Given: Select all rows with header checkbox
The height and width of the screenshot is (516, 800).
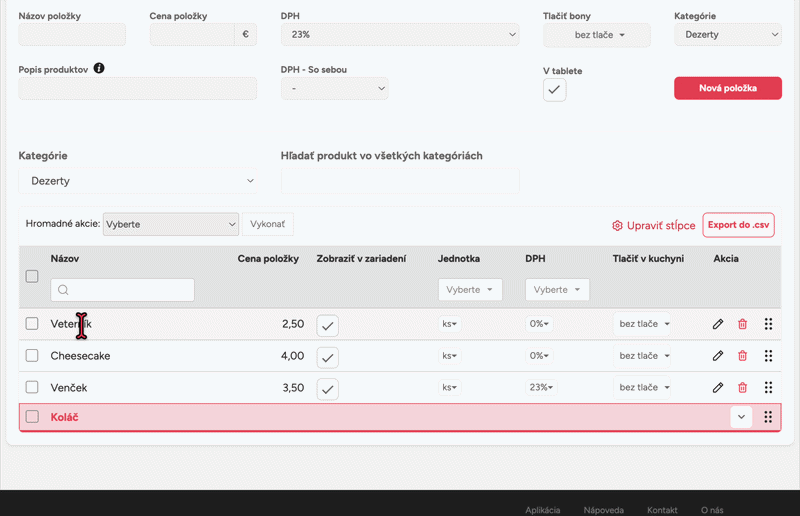Looking at the screenshot, I should click(x=32, y=276).
